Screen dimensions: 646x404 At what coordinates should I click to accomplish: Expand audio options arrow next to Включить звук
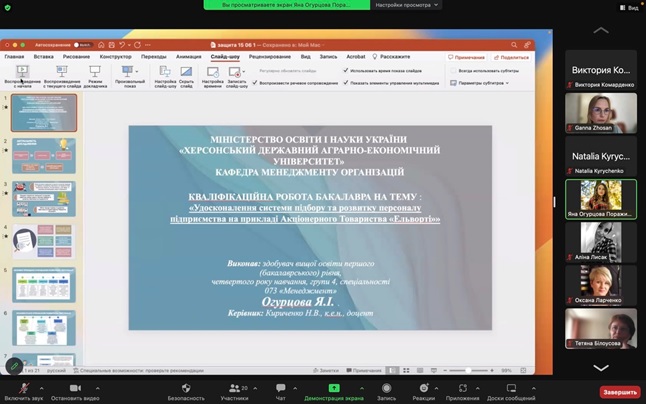pos(42,388)
